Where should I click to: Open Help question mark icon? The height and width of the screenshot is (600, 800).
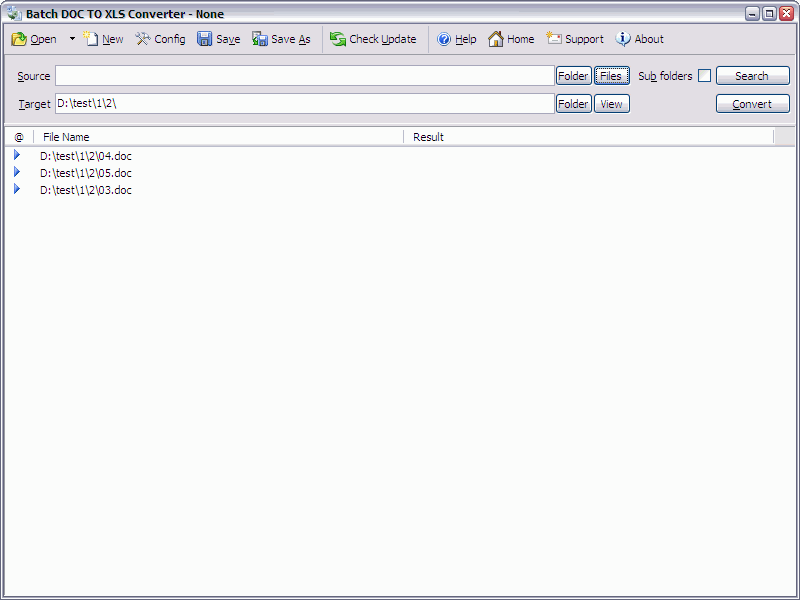coord(444,39)
